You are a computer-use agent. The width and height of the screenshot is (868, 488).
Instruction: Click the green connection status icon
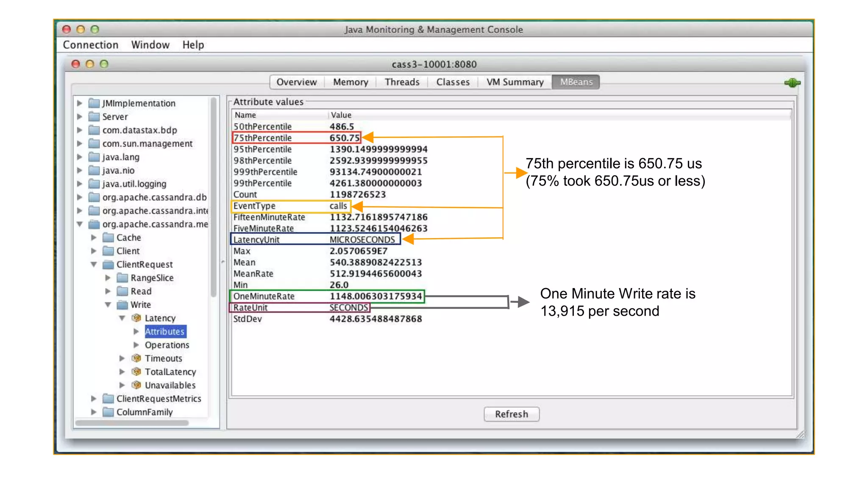[792, 83]
